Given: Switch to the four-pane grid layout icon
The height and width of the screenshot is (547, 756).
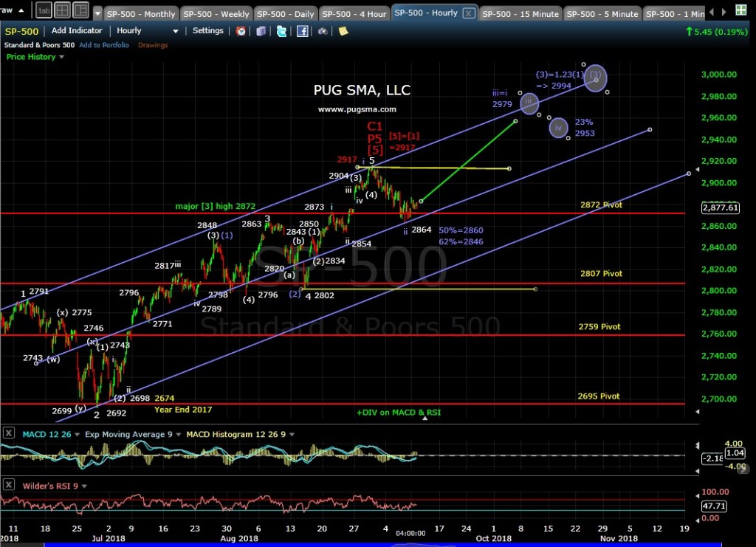Looking at the screenshot, I should click(62, 10).
